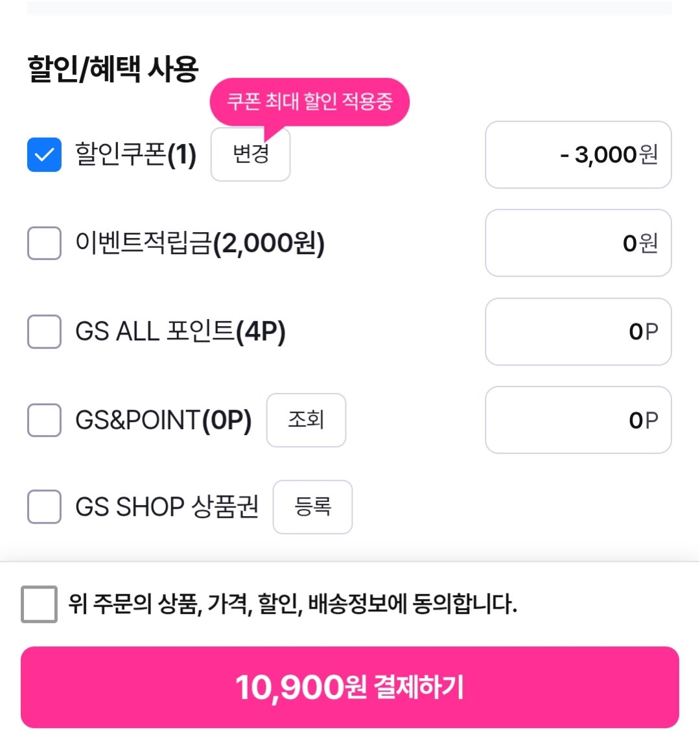The width and height of the screenshot is (700, 741).
Task: Click the GS&POINT 0P amount field
Action: pos(578,419)
